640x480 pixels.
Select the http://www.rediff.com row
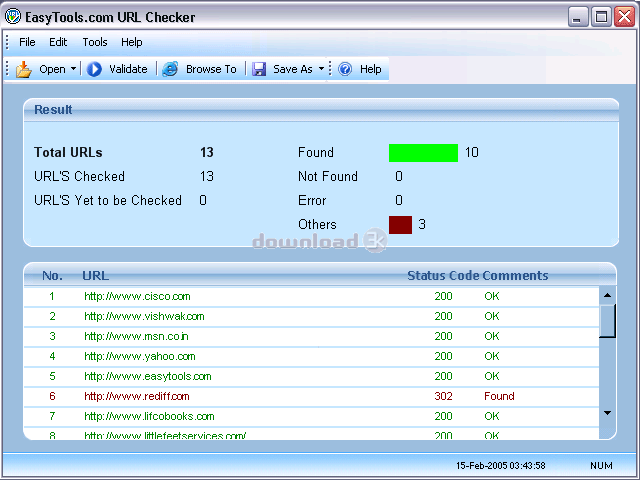(x=311, y=396)
